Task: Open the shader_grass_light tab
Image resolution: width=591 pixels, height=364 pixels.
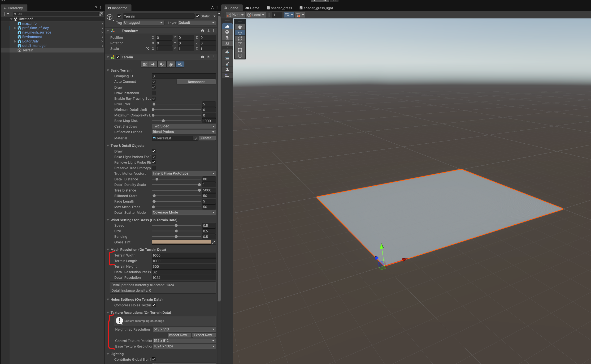Action: [316, 8]
